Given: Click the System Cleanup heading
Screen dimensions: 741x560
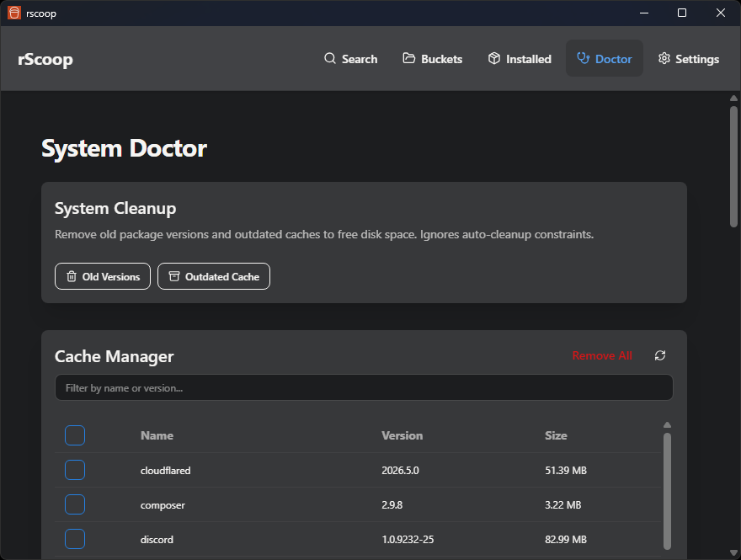Looking at the screenshot, I should tap(115, 208).
